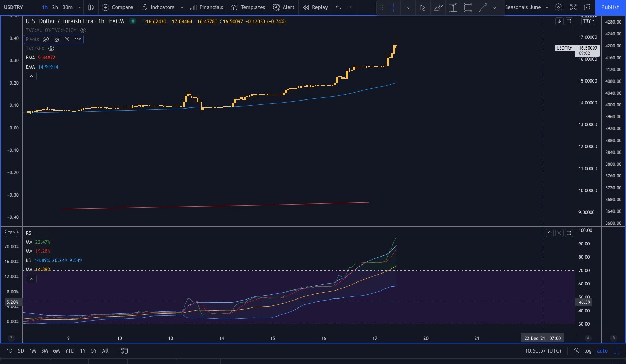Select the brush drawing tool
The width and height of the screenshot is (626, 364).
click(438, 8)
